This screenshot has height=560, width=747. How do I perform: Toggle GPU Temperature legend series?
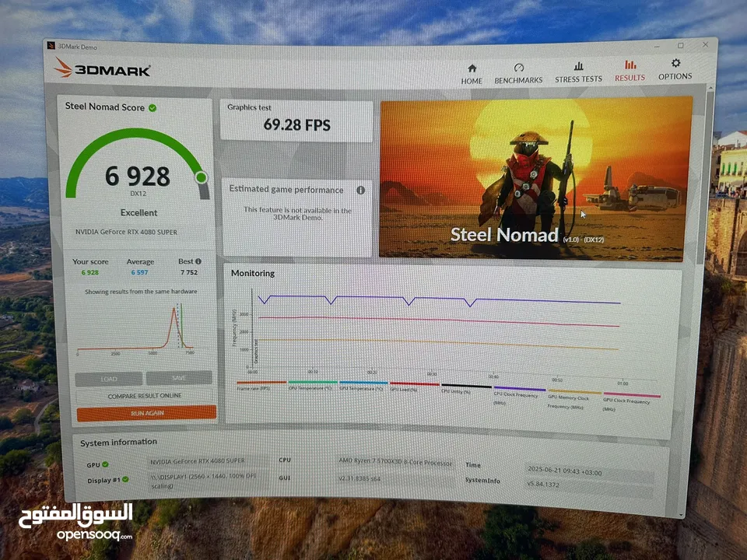coord(363,386)
